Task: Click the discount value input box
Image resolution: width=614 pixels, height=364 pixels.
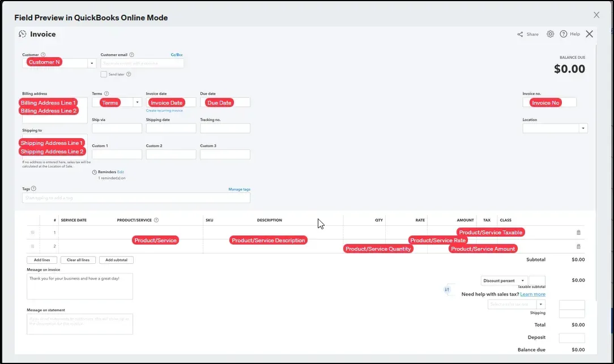Action: 537,280
